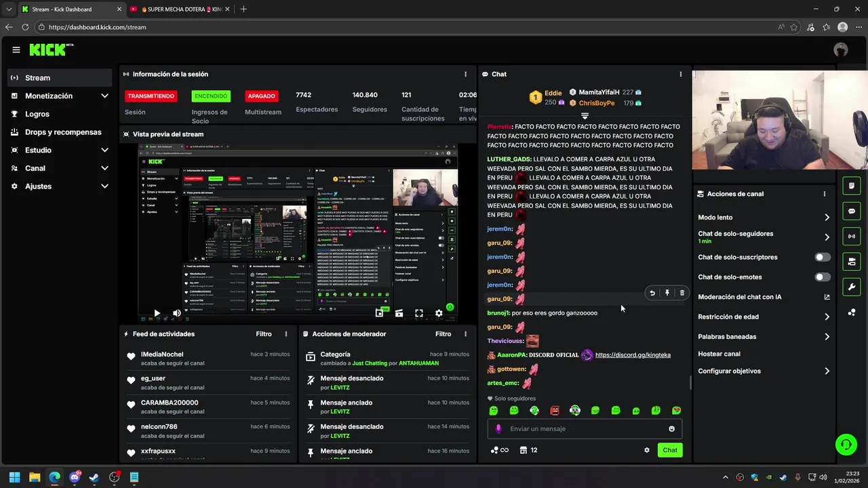Open the wrench channel actions icon in sidebar
The width and height of the screenshot is (868, 488).
pos(852,287)
